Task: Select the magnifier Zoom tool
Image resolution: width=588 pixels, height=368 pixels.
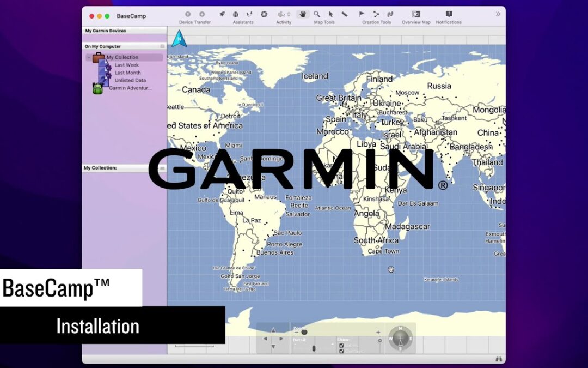Action: click(x=317, y=14)
